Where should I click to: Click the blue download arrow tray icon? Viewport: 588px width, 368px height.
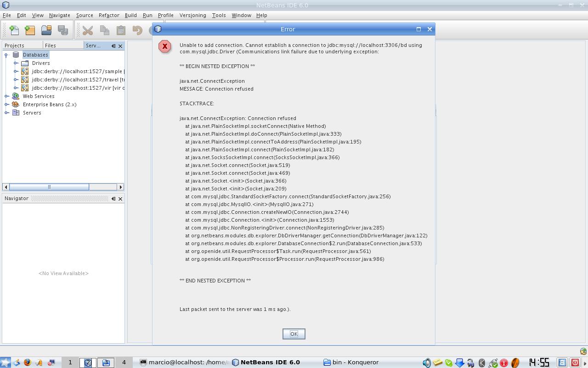click(x=459, y=363)
